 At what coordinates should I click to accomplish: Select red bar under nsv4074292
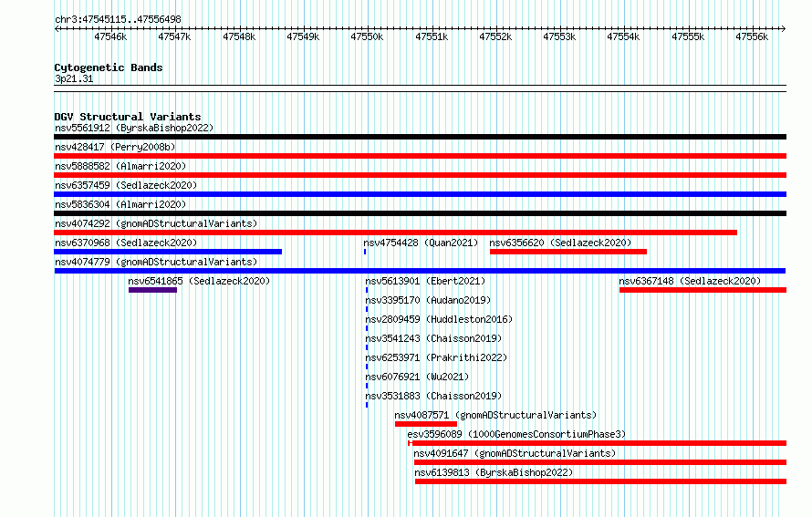[x=396, y=233]
